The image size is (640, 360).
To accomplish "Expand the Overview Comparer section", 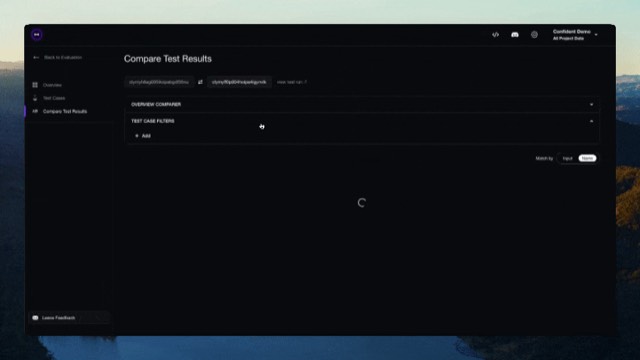I will point(362,104).
